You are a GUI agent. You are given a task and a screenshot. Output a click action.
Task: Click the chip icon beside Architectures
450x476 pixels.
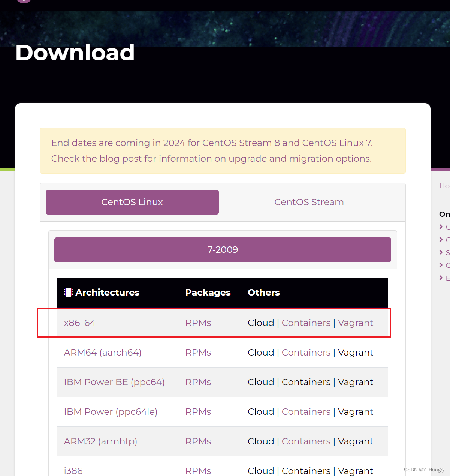[x=68, y=292]
